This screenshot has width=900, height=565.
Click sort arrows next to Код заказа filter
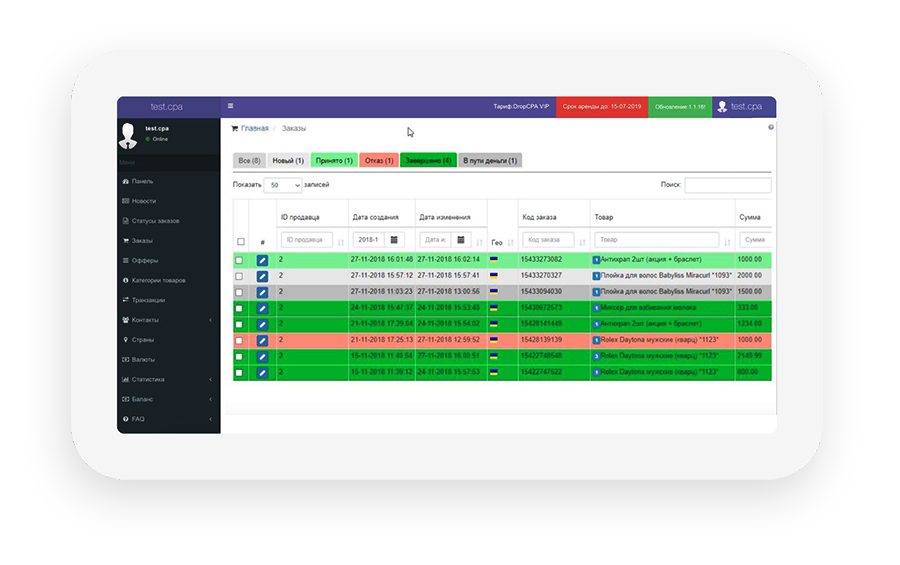coord(582,242)
